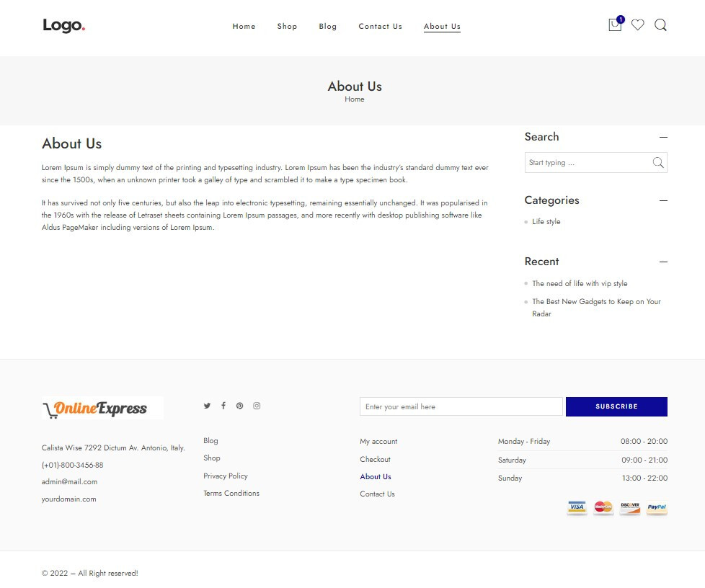The width and height of the screenshot is (705, 588).
Task: Click the Calista Wise address line
Action: pyautogui.click(x=113, y=447)
